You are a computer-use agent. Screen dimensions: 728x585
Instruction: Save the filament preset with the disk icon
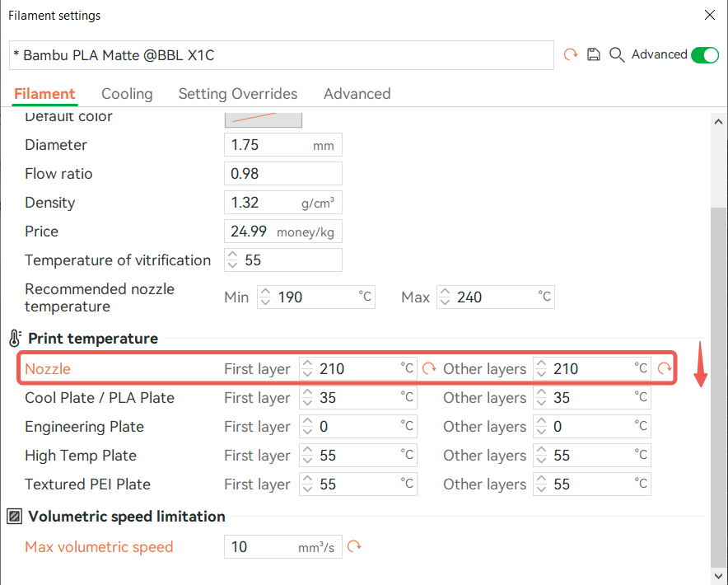point(594,54)
